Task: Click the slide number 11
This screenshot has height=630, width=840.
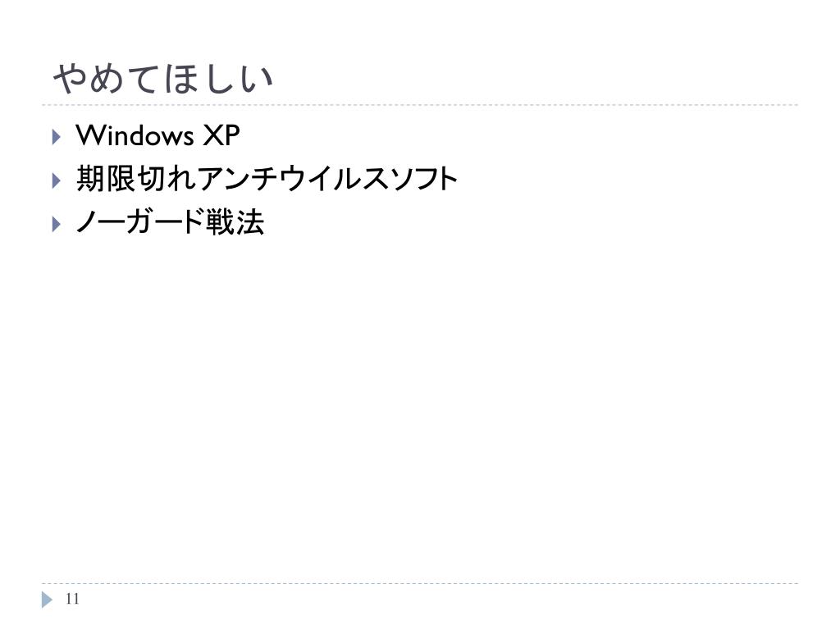Action: coord(72,599)
